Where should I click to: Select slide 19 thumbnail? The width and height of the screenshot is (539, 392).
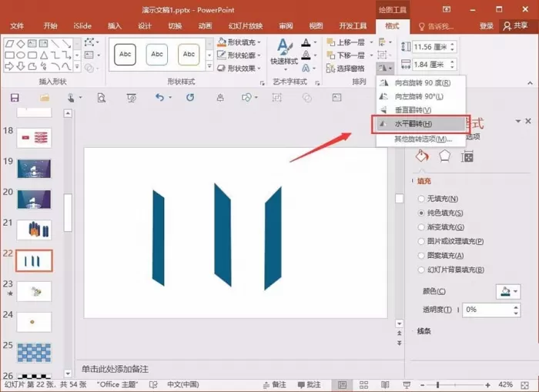point(34,169)
